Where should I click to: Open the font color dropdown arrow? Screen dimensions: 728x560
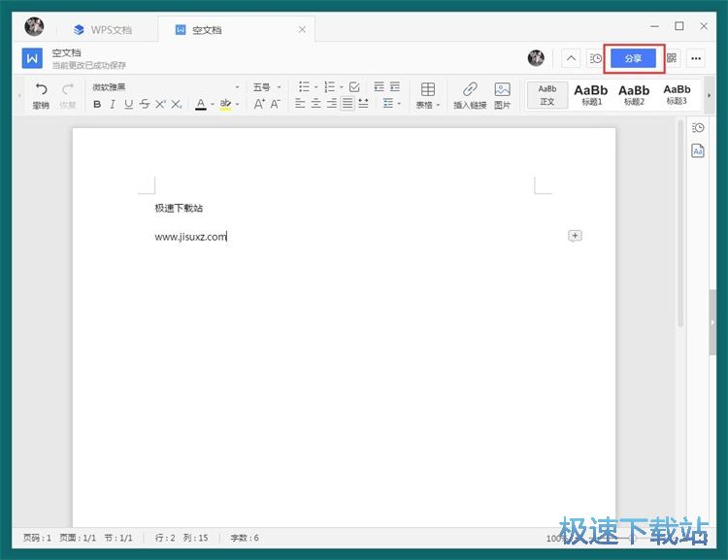[213, 105]
